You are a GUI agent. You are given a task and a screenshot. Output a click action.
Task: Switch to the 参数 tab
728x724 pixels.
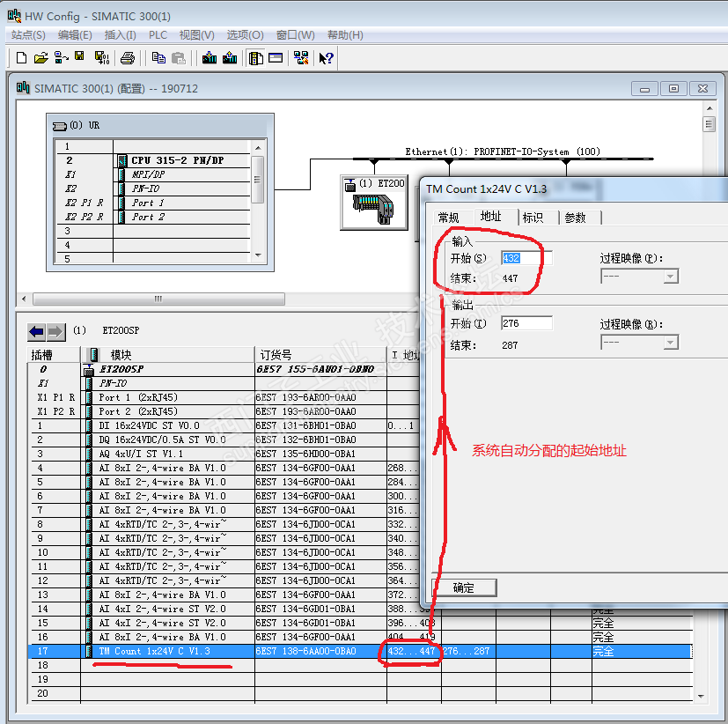coord(575,218)
